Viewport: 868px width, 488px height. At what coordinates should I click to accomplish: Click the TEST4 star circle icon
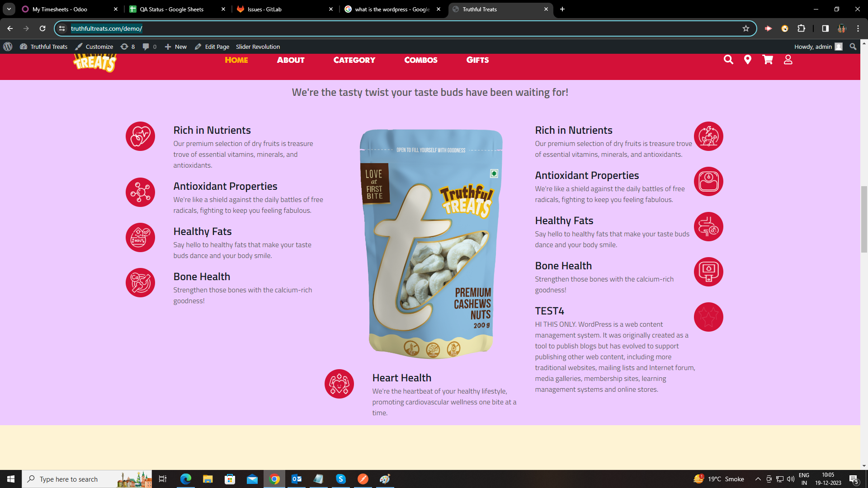coord(708,317)
